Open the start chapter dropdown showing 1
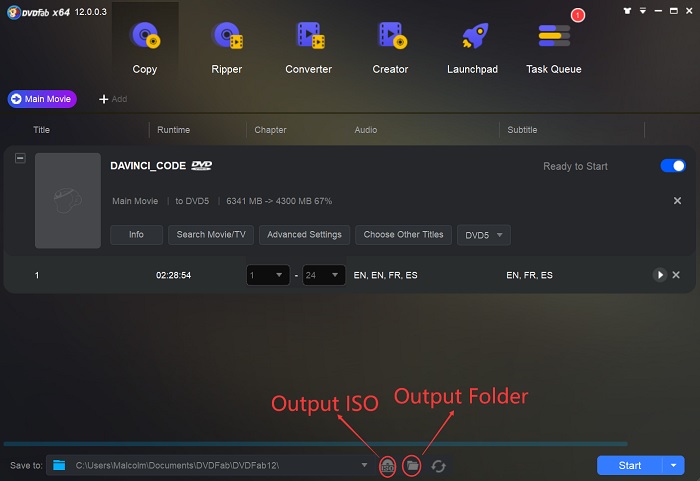Viewport: 700px width, 481px height. pos(268,275)
